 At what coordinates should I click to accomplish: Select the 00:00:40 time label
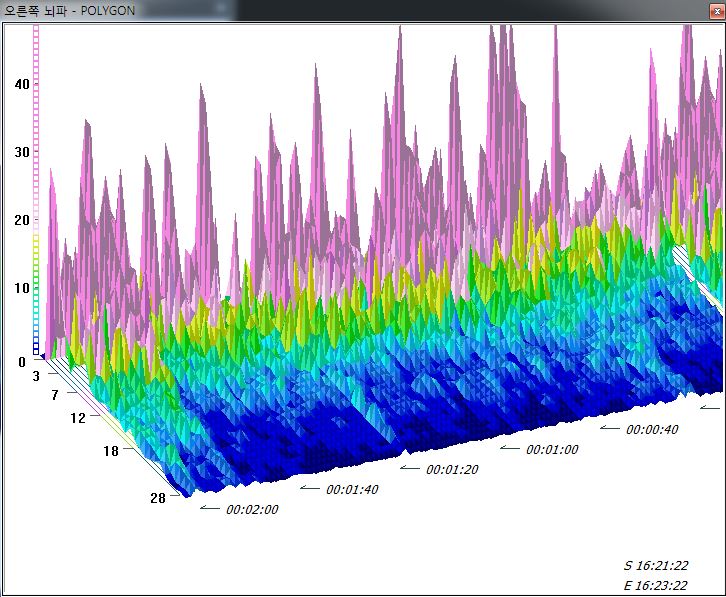pos(652,430)
